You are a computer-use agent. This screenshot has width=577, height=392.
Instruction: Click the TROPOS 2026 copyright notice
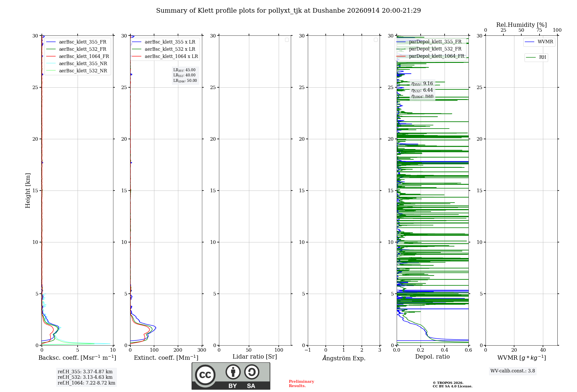tap(452, 385)
